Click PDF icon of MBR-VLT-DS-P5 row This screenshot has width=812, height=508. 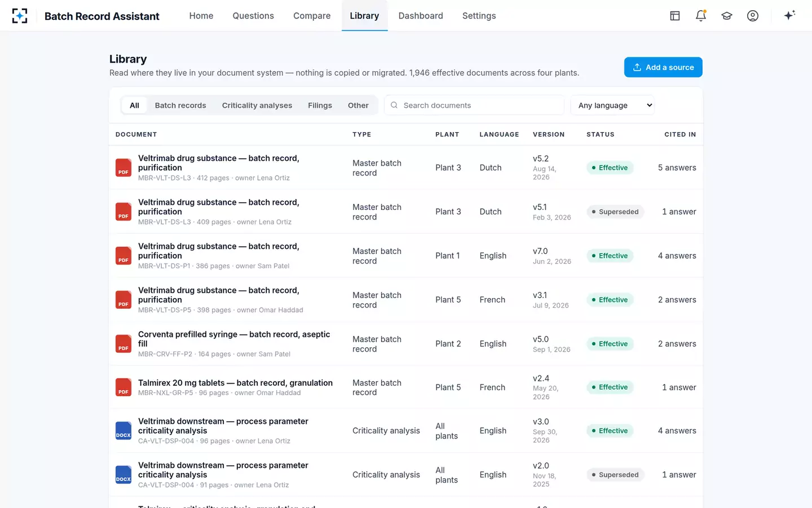tap(123, 300)
